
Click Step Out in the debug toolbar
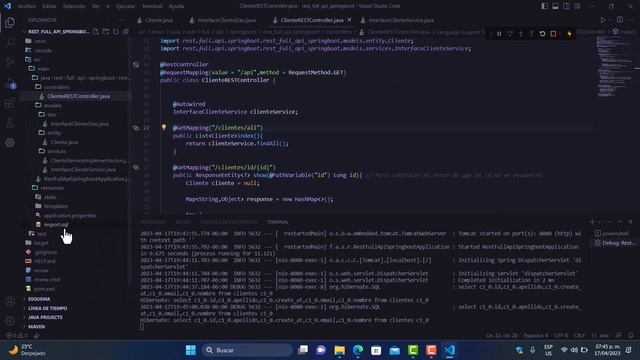pos(531,34)
